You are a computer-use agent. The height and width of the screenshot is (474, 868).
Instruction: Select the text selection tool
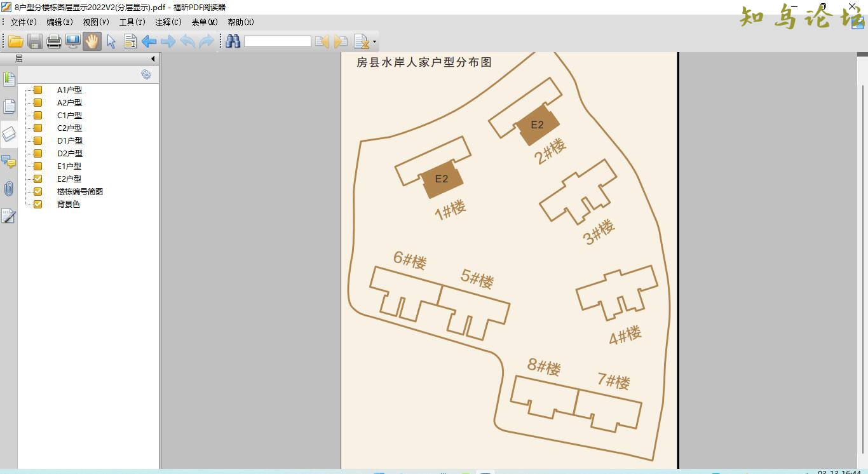[130, 42]
